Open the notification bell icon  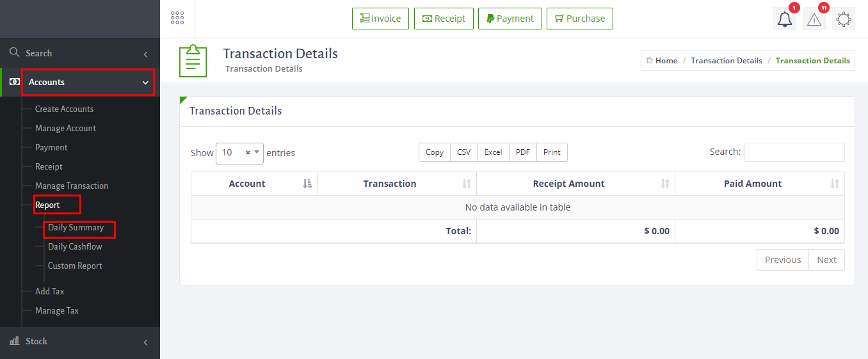click(785, 19)
